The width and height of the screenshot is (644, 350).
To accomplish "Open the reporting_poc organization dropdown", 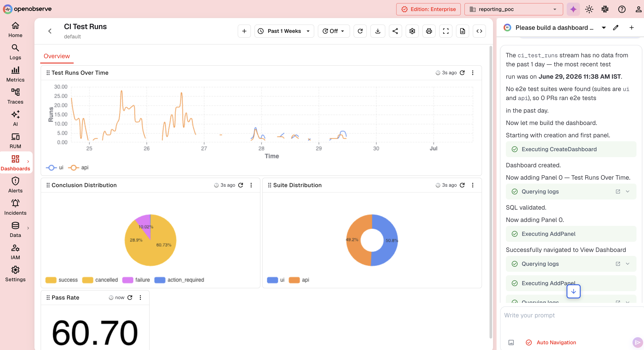I will pyautogui.click(x=514, y=9).
